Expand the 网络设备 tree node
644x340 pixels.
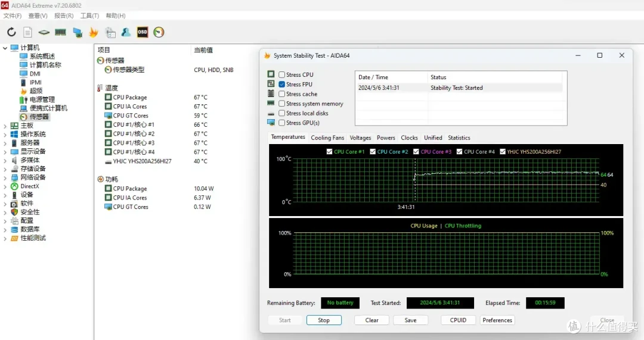[x=5, y=177]
